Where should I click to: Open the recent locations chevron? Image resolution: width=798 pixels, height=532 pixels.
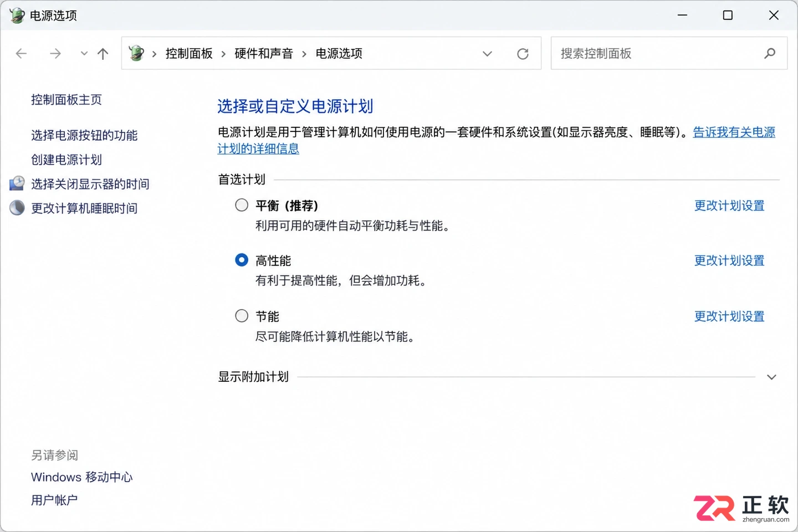pyautogui.click(x=84, y=54)
